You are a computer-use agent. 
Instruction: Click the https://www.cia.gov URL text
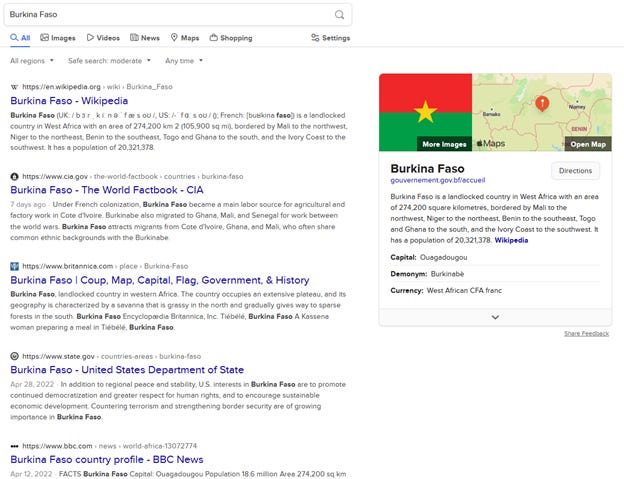(x=55, y=176)
